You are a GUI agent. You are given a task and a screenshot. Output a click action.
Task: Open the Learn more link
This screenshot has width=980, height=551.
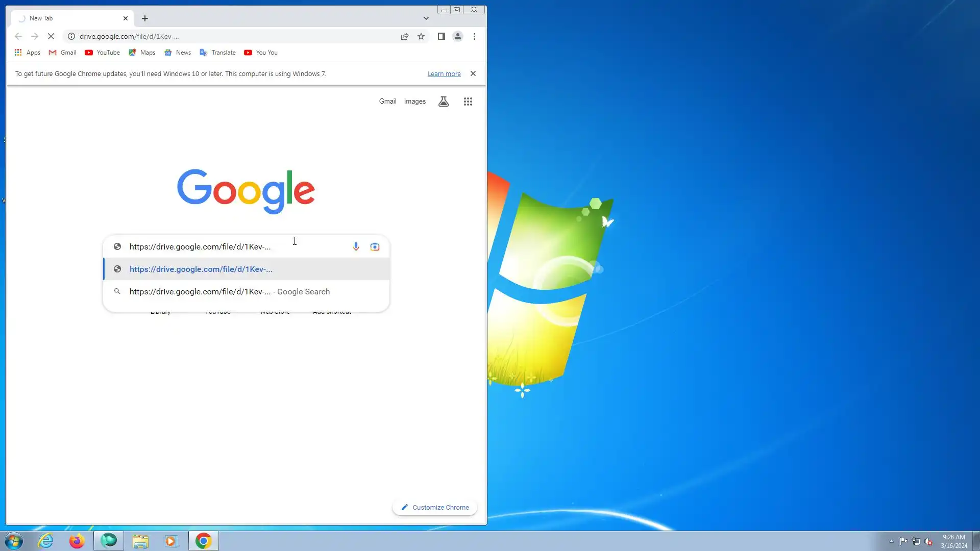click(x=444, y=74)
